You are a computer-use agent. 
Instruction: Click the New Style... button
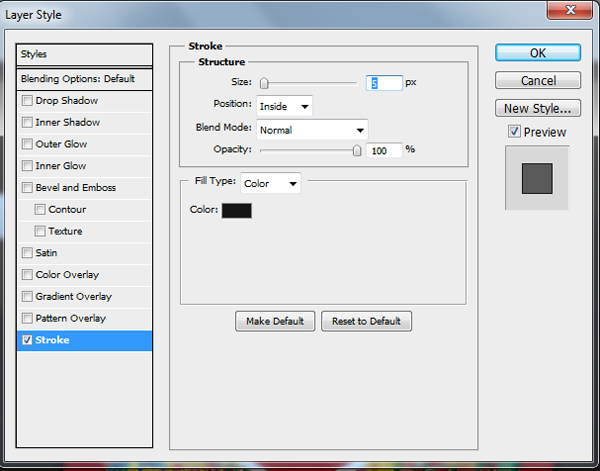(538, 108)
